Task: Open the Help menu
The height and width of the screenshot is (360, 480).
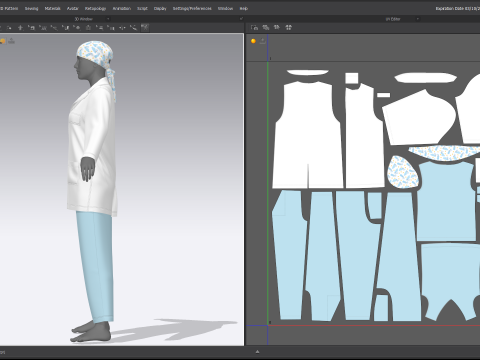Action: [244, 8]
